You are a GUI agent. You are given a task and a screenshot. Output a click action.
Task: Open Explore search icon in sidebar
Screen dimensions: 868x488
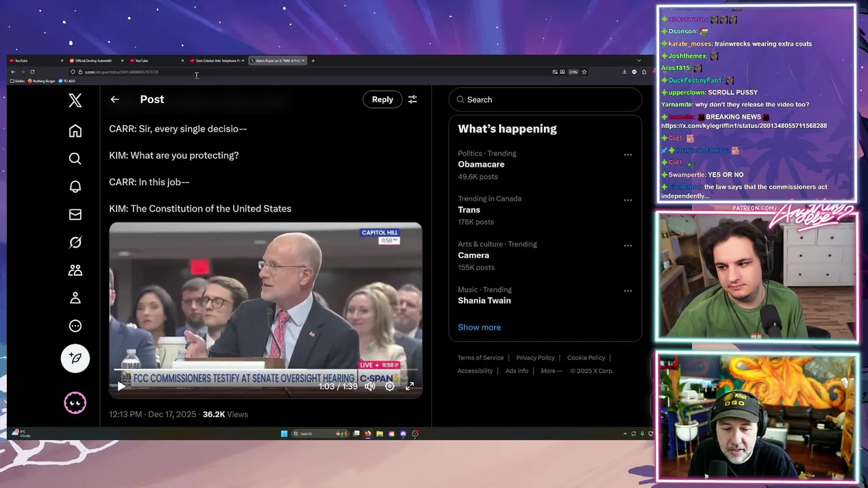click(75, 159)
